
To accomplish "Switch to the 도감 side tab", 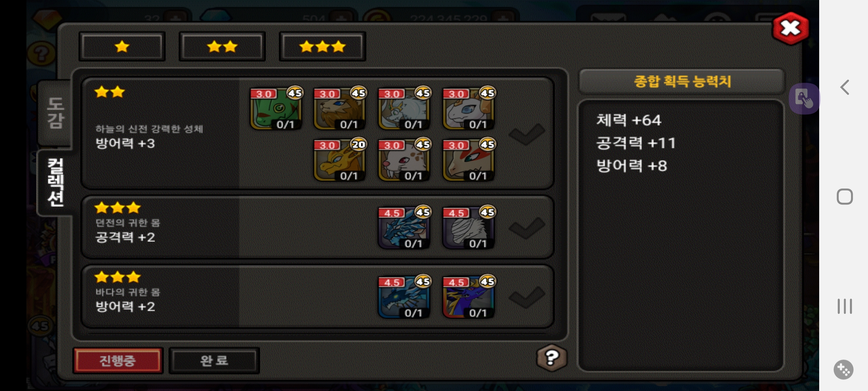I will [x=55, y=113].
